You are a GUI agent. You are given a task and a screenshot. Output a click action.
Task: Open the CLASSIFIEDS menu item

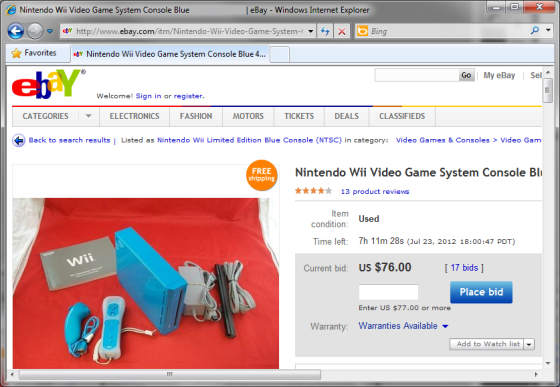(402, 116)
